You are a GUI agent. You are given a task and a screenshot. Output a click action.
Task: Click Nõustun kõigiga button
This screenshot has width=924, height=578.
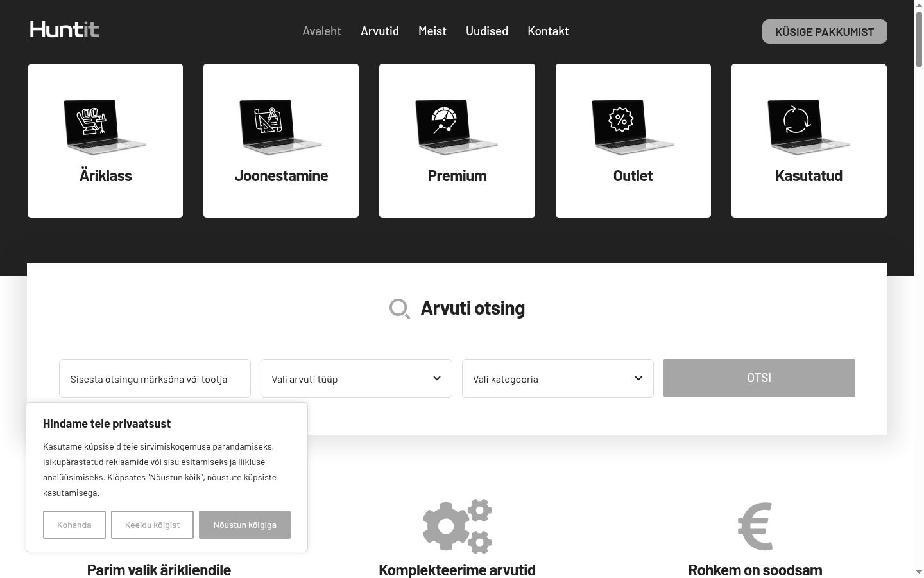pos(244,525)
